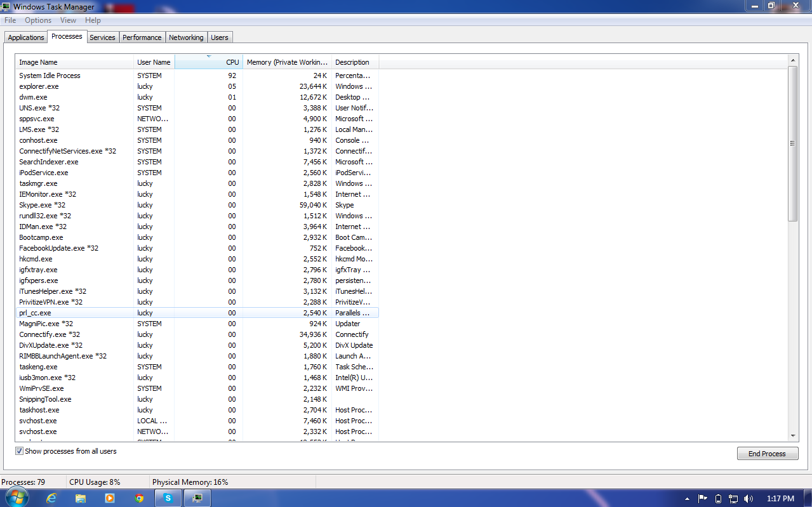Select FacebookUpdate.exe *32 process
The height and width of the screenshot is (507, 812).
pos(197,248)
